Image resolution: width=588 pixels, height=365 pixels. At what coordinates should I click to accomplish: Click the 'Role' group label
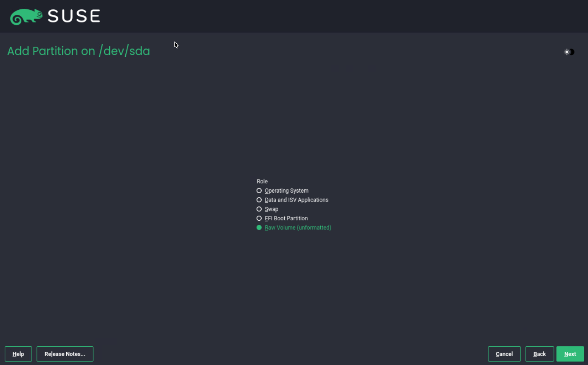[x=262, y=181]
